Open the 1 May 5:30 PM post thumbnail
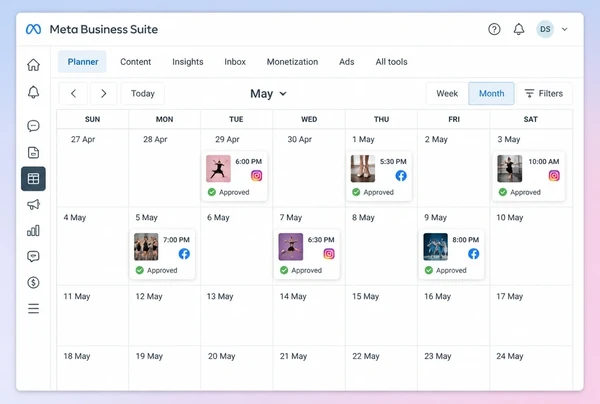Viewport: 600px width, 404px height. [x=363, y=168]
